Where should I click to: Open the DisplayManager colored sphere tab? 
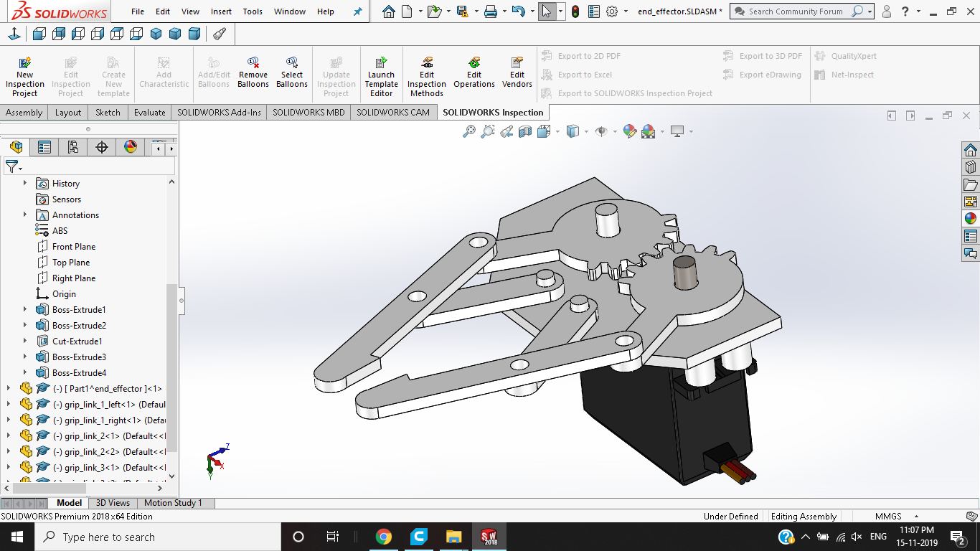click(131, 147)
